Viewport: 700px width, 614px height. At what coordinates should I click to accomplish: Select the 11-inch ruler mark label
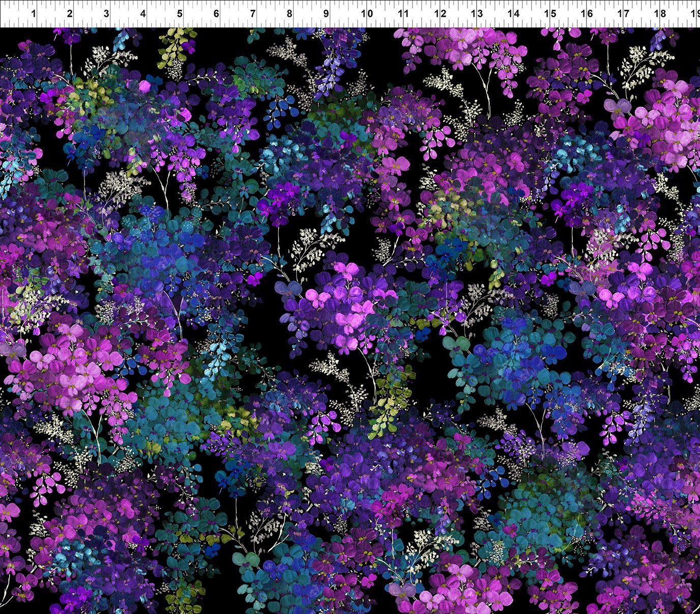coord(403,14)
